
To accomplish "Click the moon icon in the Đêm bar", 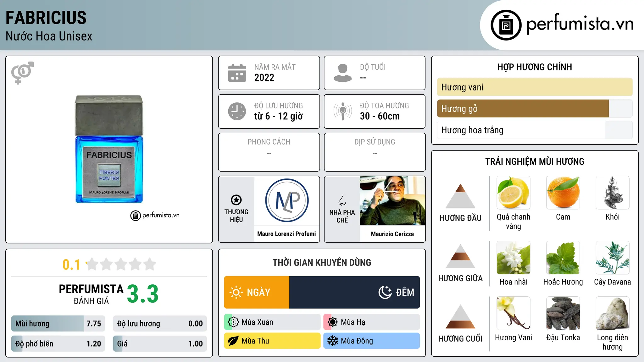I will tap(385, 292).
